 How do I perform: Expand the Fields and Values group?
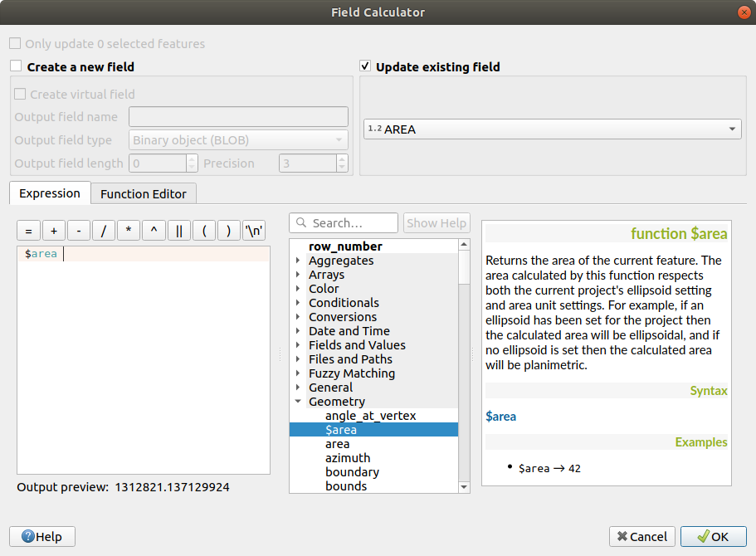(x=298, y=345)
